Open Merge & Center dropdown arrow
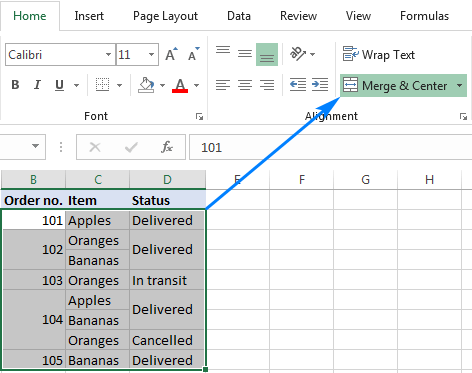 click(x=459, y=86)
